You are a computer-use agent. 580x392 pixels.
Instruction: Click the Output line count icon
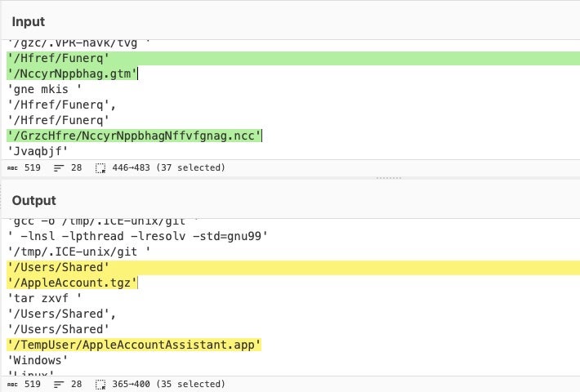click(59, 383)
